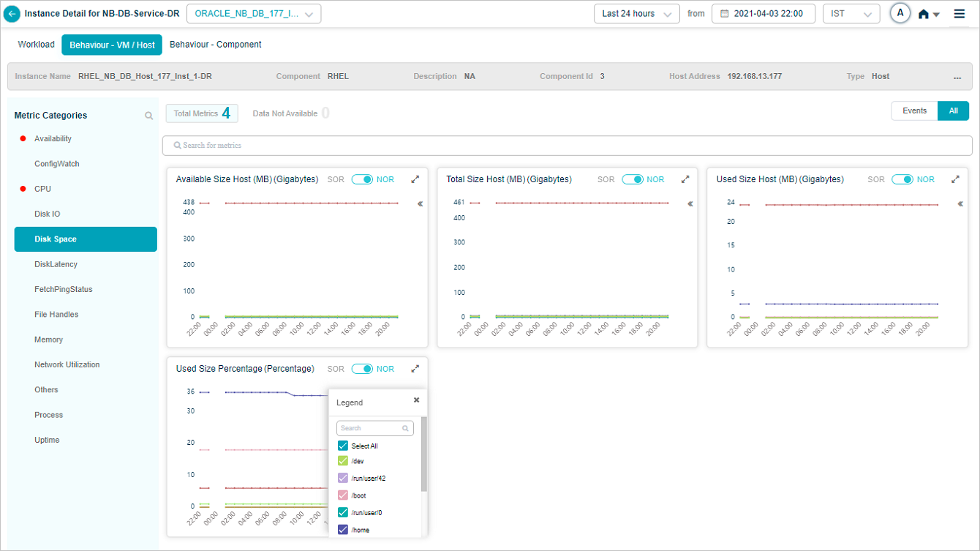Open the hamburger menu

[960, 14]
